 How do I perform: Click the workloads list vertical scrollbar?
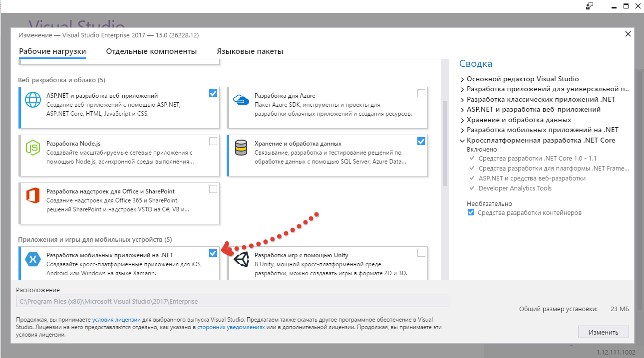pyautogui.click(x=445, y=143)
